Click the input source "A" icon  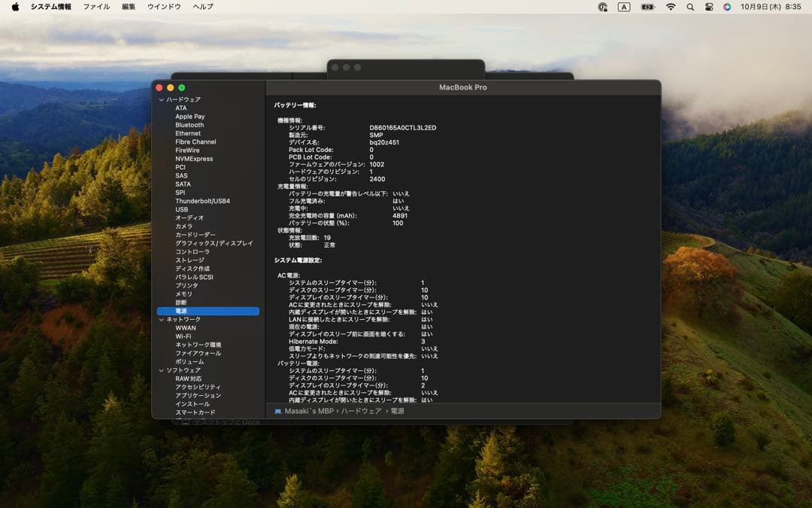coord(623,7)
